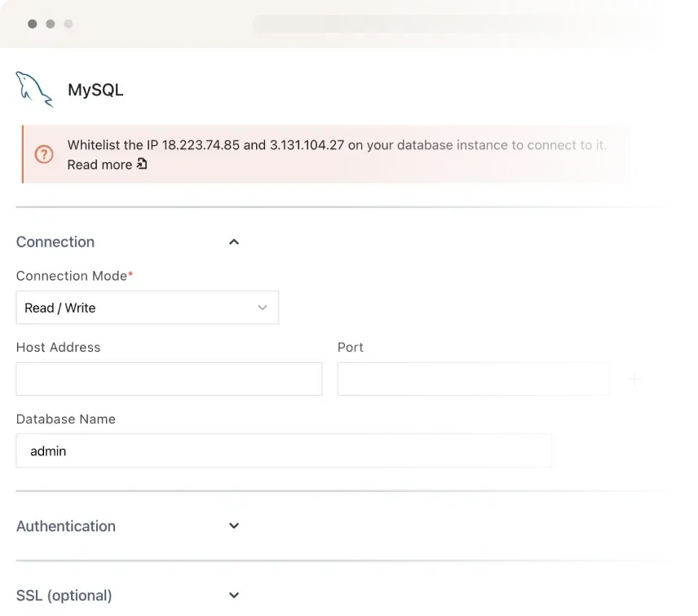
Task: Click the Port label
Action: 351,347
